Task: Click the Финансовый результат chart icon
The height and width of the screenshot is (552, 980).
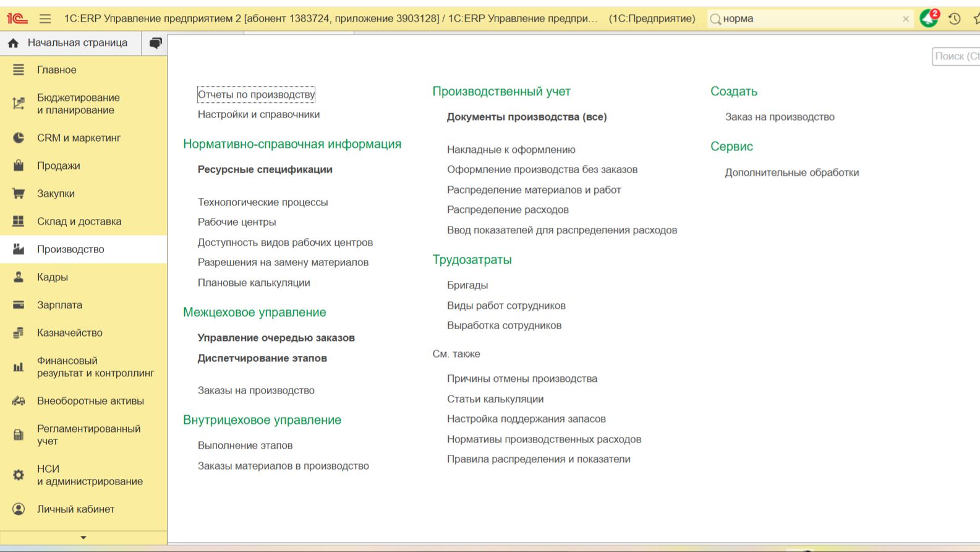Action: (19, 367)
